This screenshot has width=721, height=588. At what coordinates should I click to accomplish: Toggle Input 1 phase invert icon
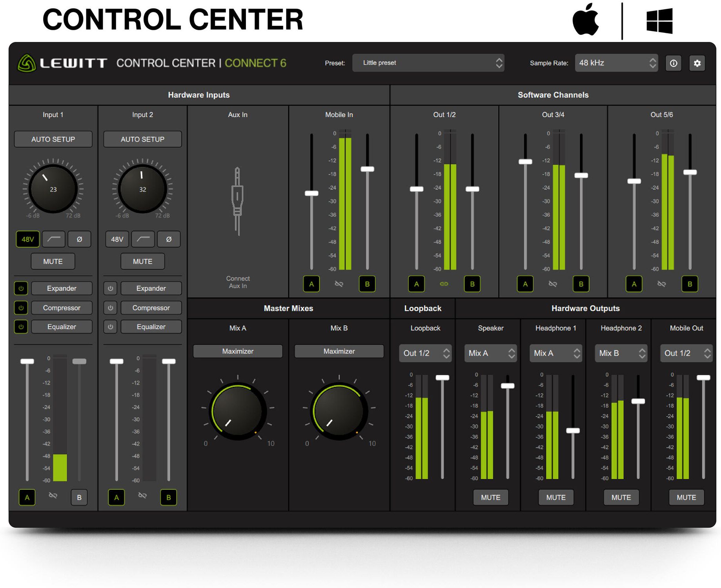[x=79, y=239]
